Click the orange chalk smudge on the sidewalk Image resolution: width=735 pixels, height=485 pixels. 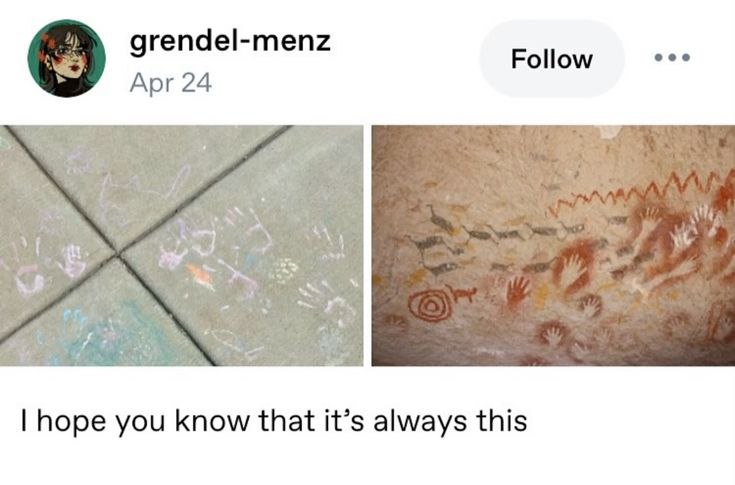click(x=200, y=276)
